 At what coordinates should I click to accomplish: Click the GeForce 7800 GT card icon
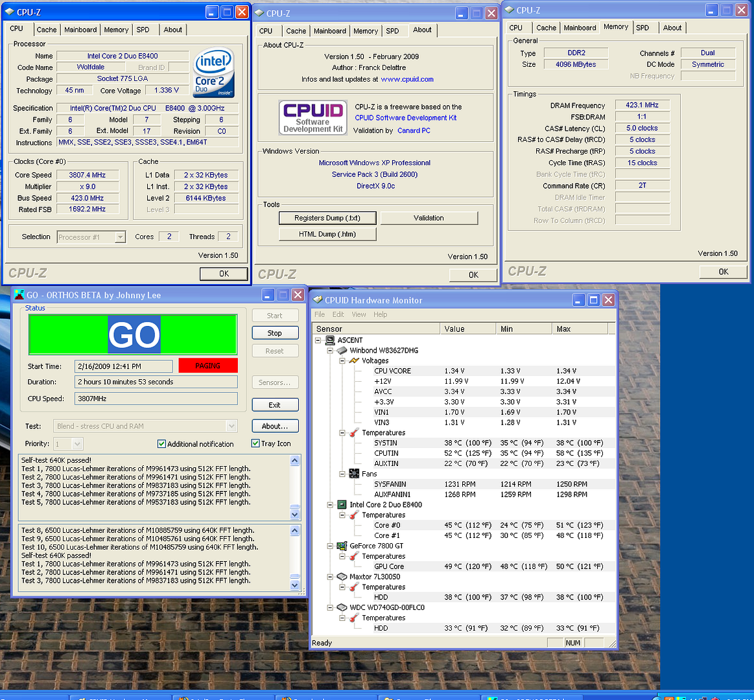[x=342, y=546]
